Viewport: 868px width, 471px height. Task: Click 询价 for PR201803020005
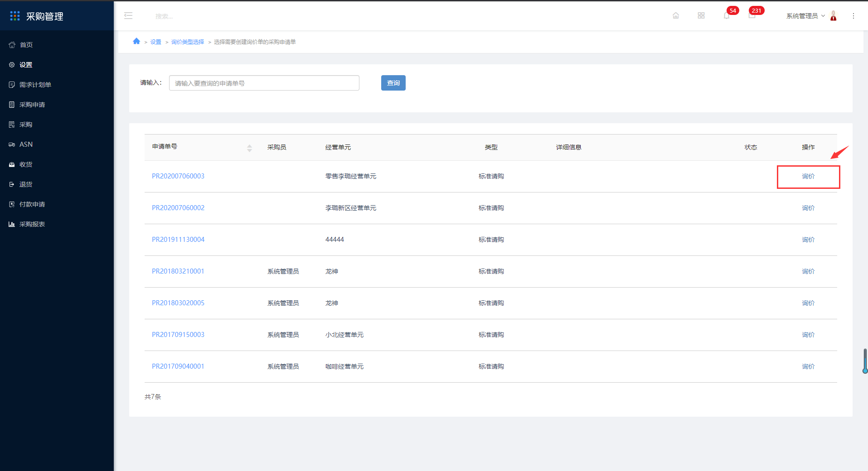(x=808, y=303)
